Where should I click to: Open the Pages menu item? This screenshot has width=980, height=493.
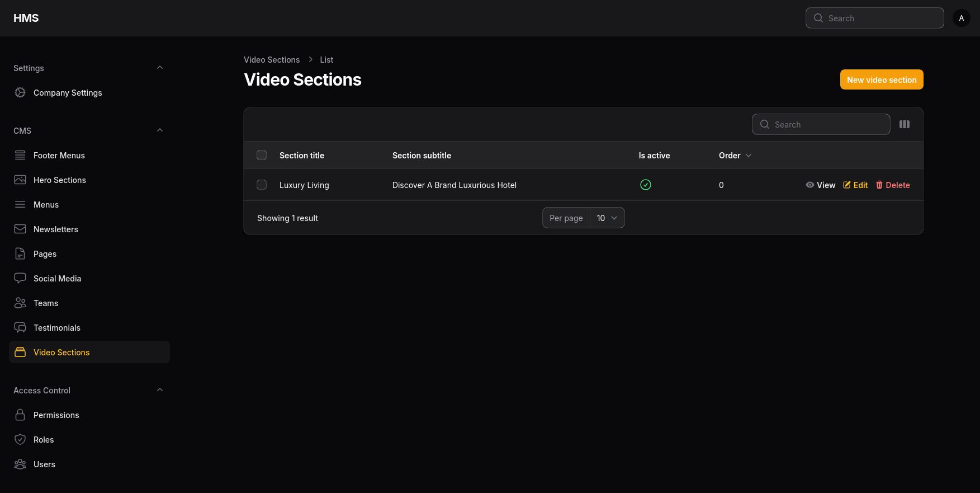click(x=45, y=254)
